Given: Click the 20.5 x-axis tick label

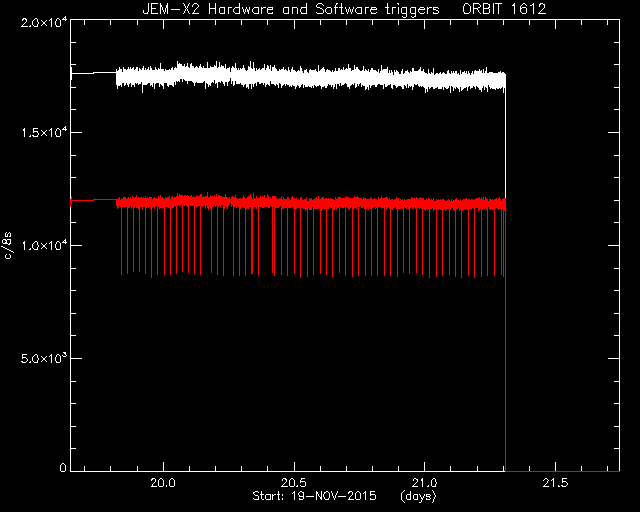Looking at the screenshot, I should (294, 483).
